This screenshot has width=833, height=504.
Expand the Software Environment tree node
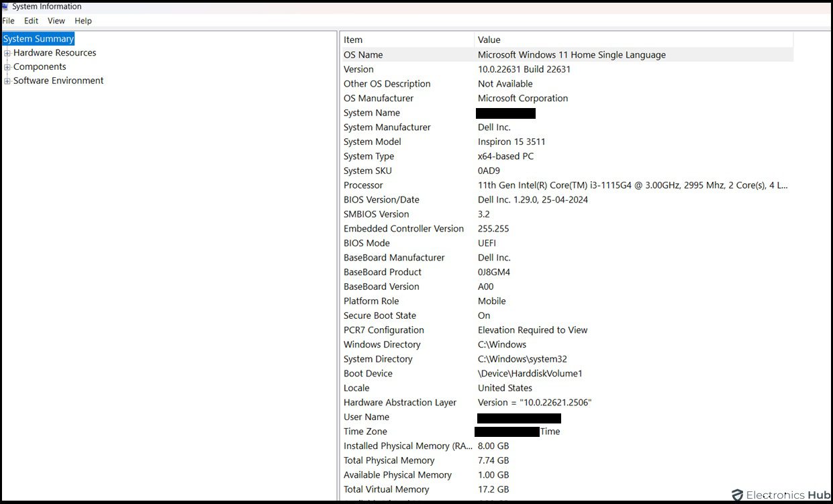coord(6,81)
